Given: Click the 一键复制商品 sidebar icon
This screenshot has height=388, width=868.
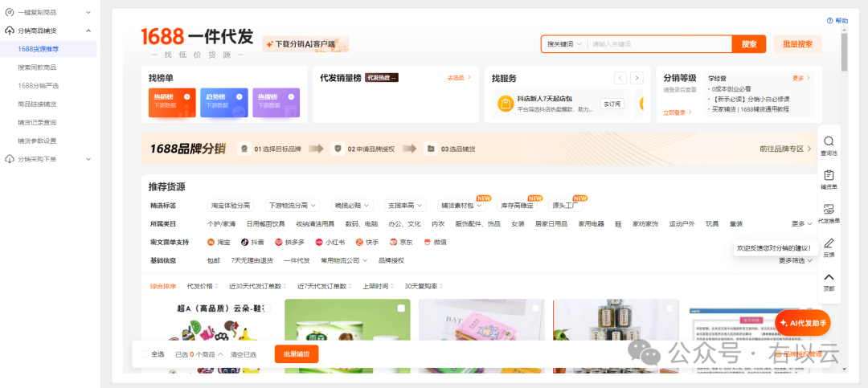Looking at the screenshot, I should [9, 12].
